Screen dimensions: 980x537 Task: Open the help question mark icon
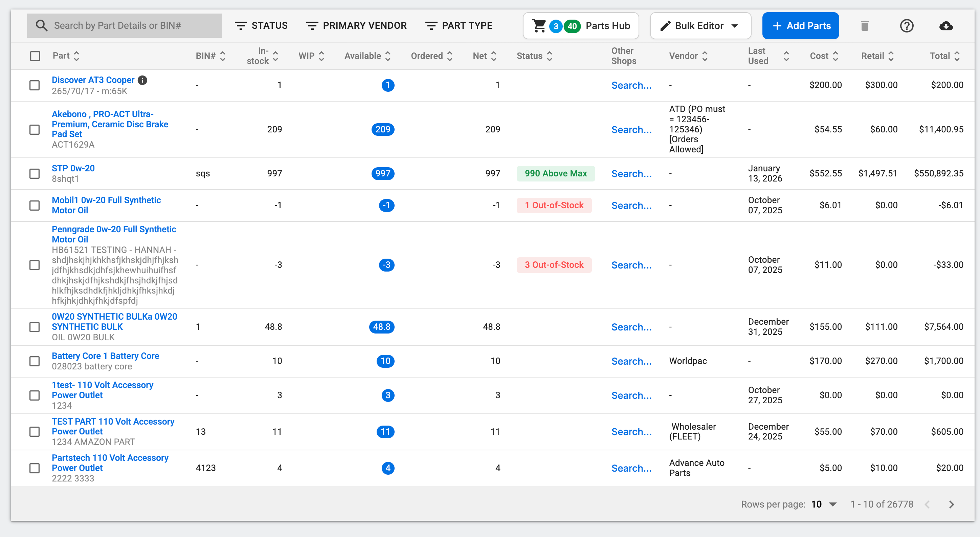coord(907,25)
